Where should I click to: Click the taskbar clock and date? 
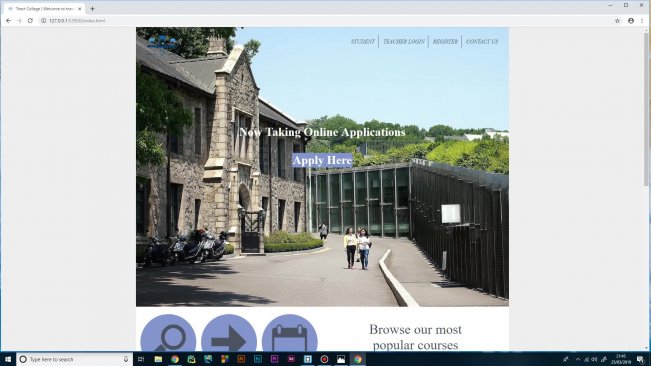pyautogui.click(x=621, y=359)
